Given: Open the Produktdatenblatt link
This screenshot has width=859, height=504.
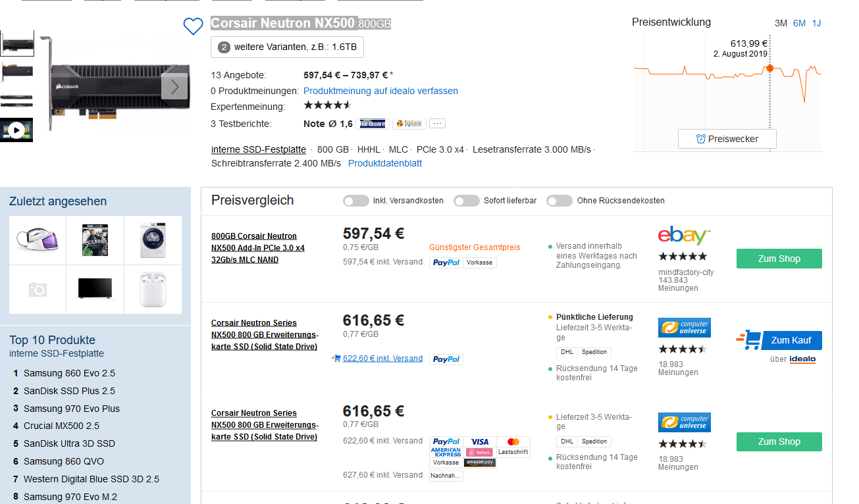Looking at the screenshot, I should pyautogui.click(x=385, y=163).
